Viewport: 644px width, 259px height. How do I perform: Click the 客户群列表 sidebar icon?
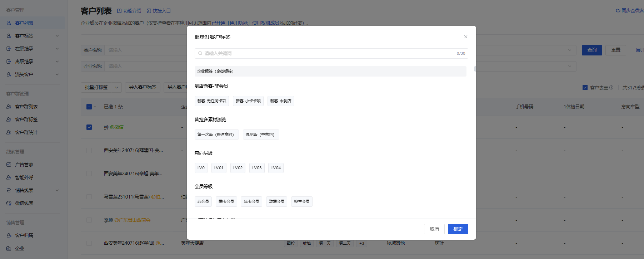(9, 107)
